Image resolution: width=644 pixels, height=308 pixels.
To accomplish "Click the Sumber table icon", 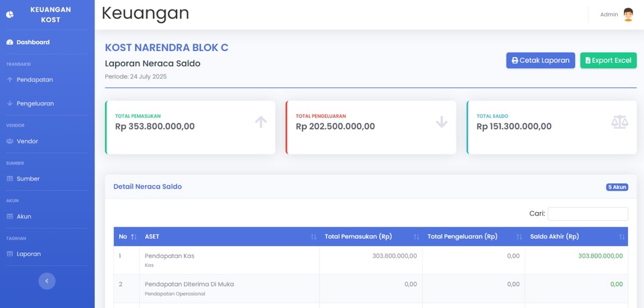I will (x=10, y=179).
